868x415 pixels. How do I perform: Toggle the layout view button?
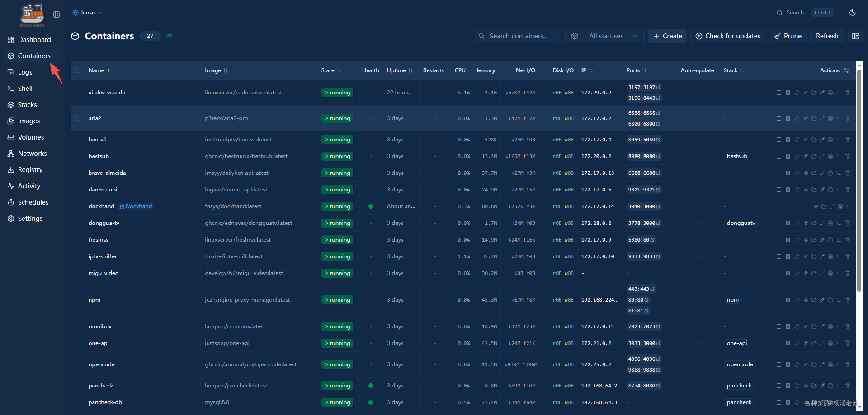tap(855, 36)
